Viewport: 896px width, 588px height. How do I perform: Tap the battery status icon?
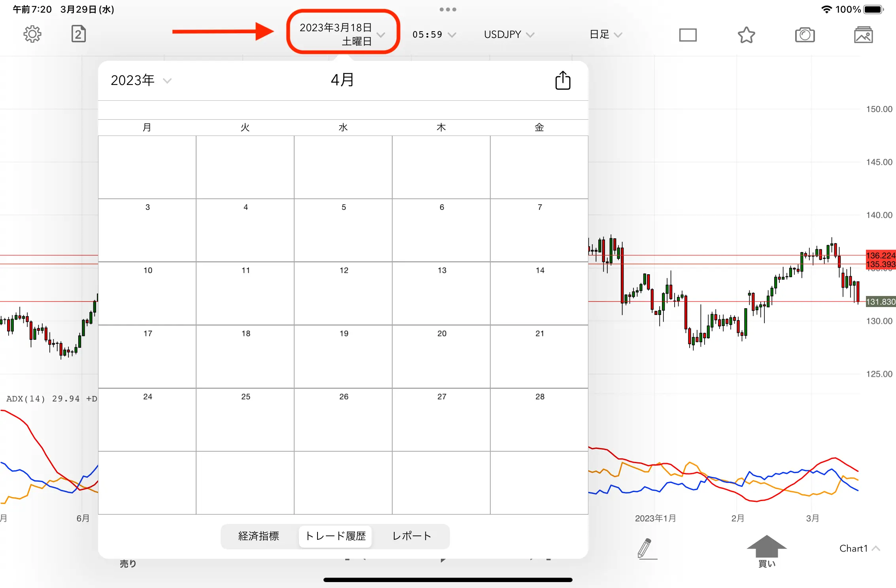[x=873, y=9]
